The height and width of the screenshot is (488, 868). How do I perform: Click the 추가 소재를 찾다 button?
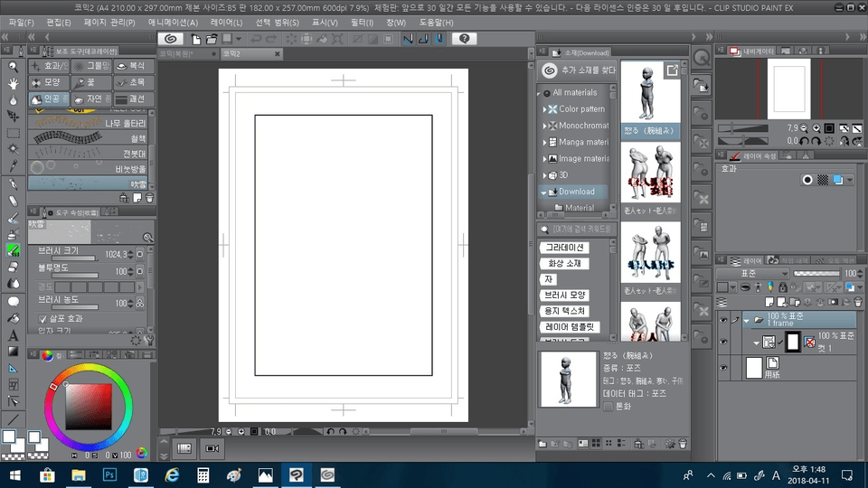pyautogui.click(x=579, y=70)
